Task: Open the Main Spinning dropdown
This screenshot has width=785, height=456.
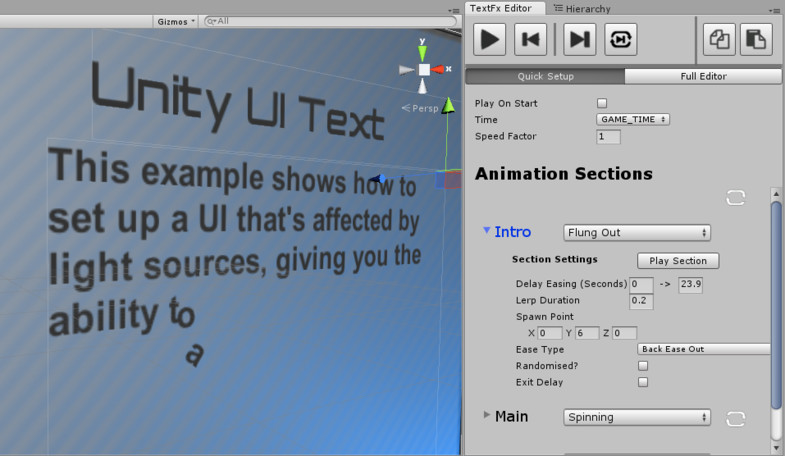Action: pos(637,417)
